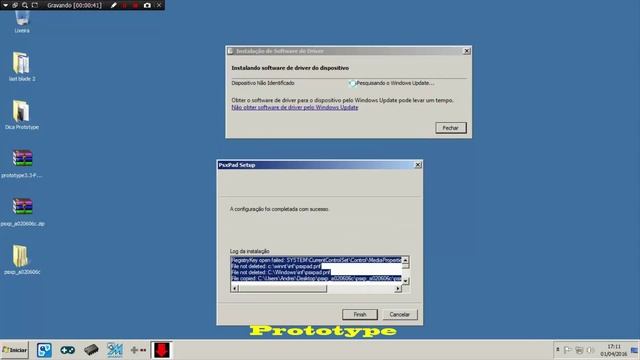This screenshot has width=640, height=360.
Task: Open the chip emulator taskbar icon
Action: 91,350
